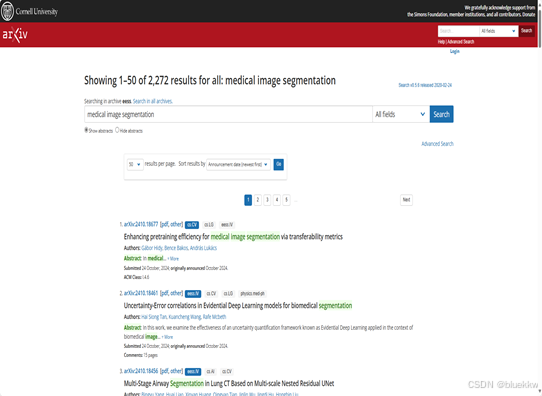This screenshot has height=396, width=542.
Task: Open the header All fields dropdown
Action: pos(498,31)
